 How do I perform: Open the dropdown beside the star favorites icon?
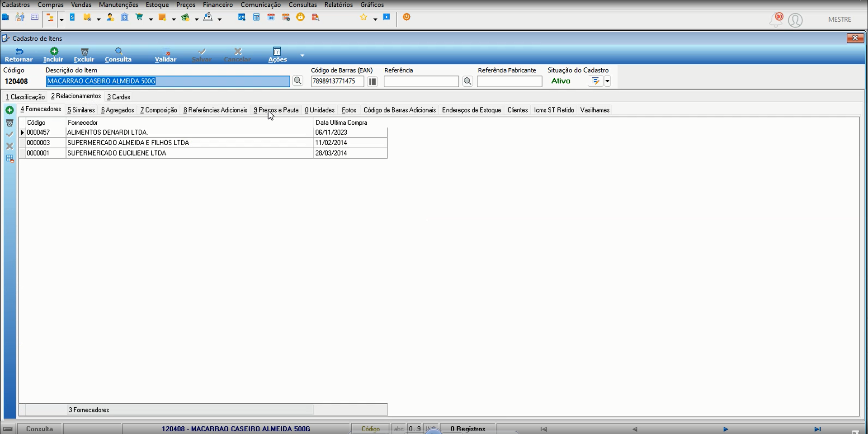[x=375, y=19]
